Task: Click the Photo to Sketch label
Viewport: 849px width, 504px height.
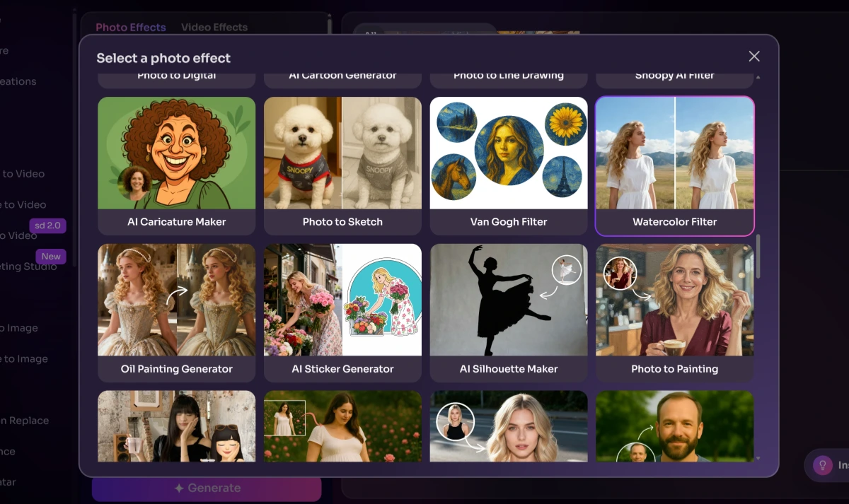Action: tap(342, 222)
